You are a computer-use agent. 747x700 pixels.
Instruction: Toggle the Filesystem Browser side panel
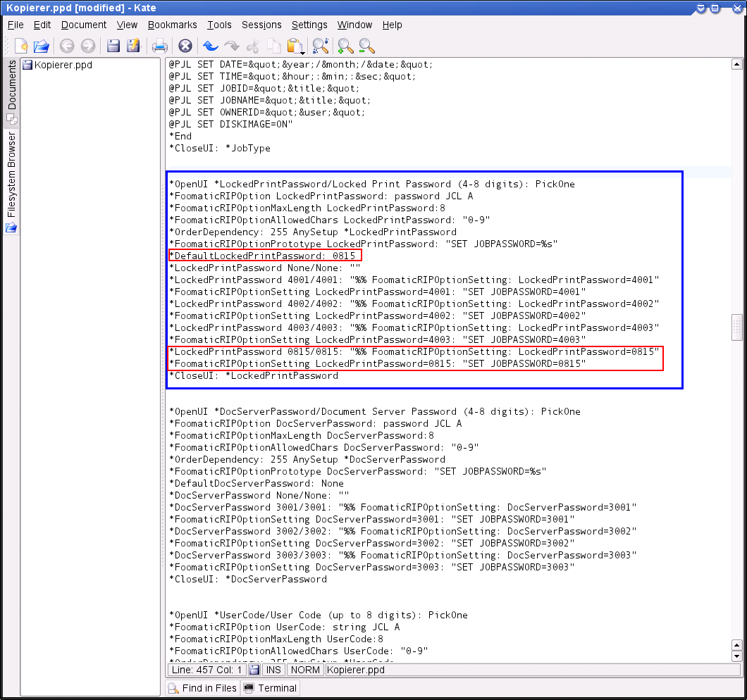[x=12, y=179]
